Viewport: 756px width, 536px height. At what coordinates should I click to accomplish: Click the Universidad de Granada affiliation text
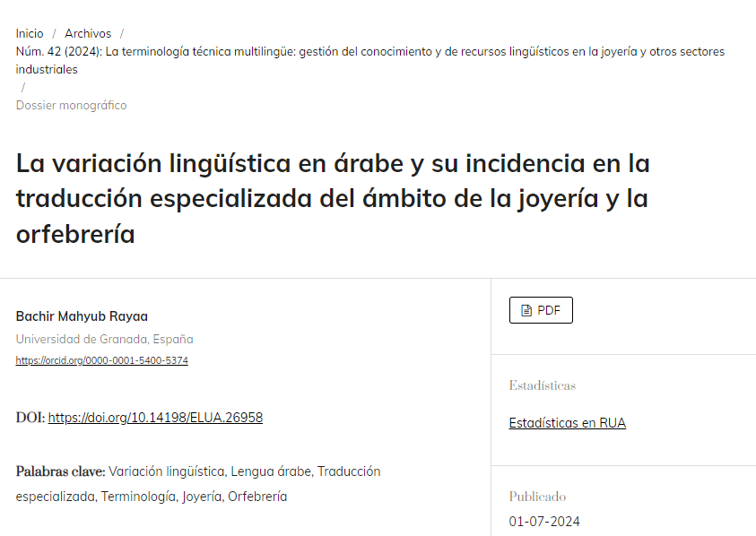[x=105, y=339]
